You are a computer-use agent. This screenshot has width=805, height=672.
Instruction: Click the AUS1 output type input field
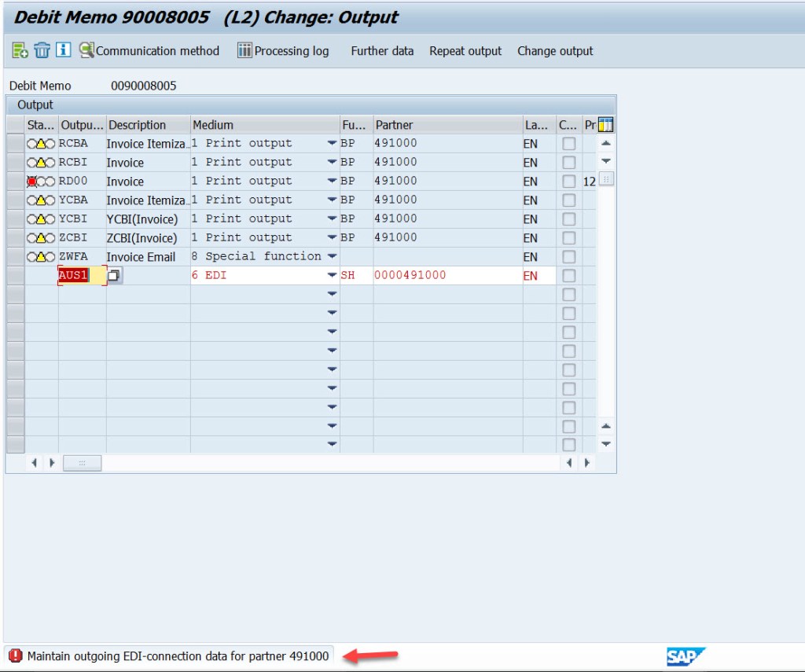[x=79, y=275]
